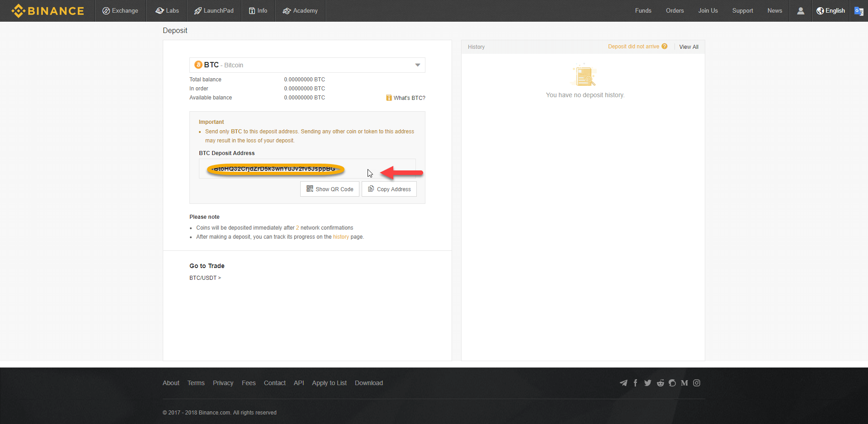Click the BTC deposit address field
The height and width of the screenshot is (424, 868).
(307, 169)
